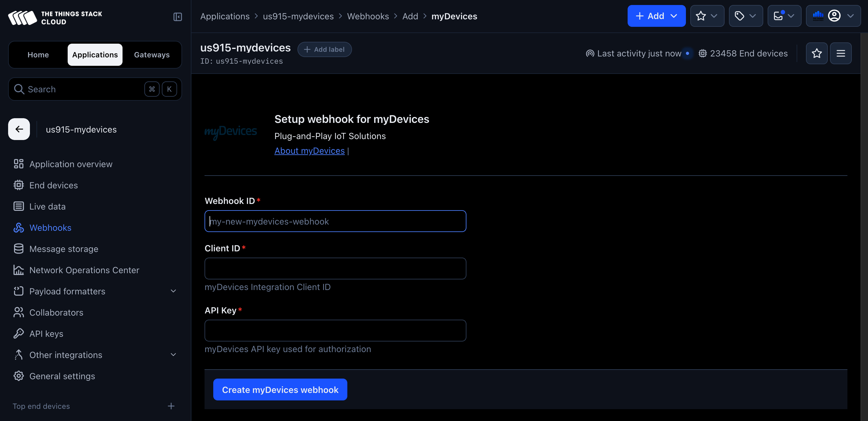
Task: Click the Add label button
Action: 324,49
